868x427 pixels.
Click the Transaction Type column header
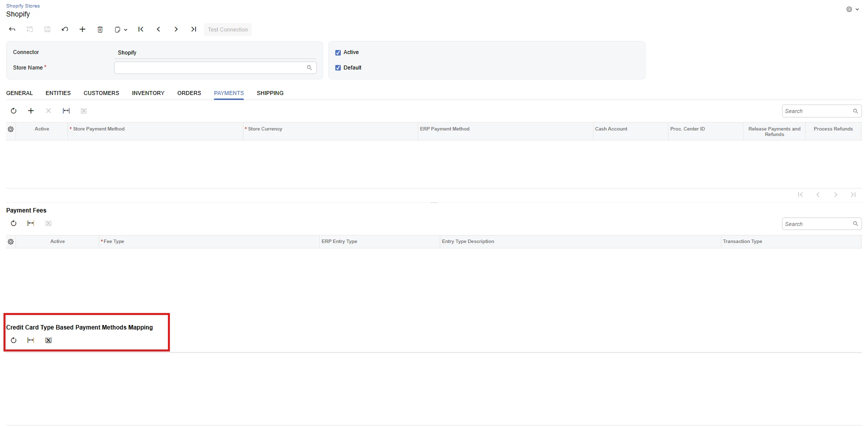792,241
